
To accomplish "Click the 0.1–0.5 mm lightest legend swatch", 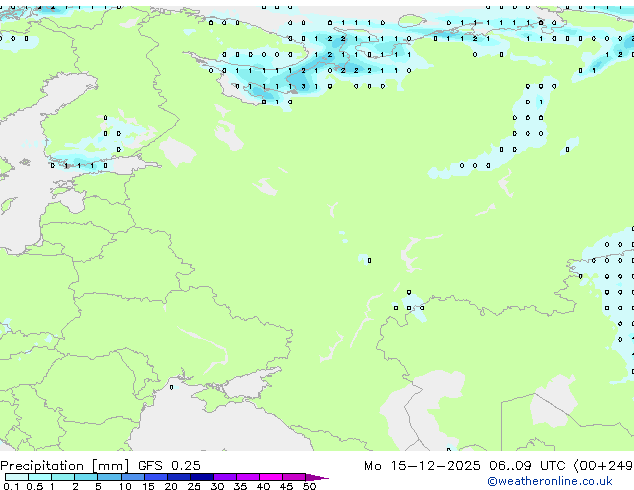I will click(x=17, y=477).
